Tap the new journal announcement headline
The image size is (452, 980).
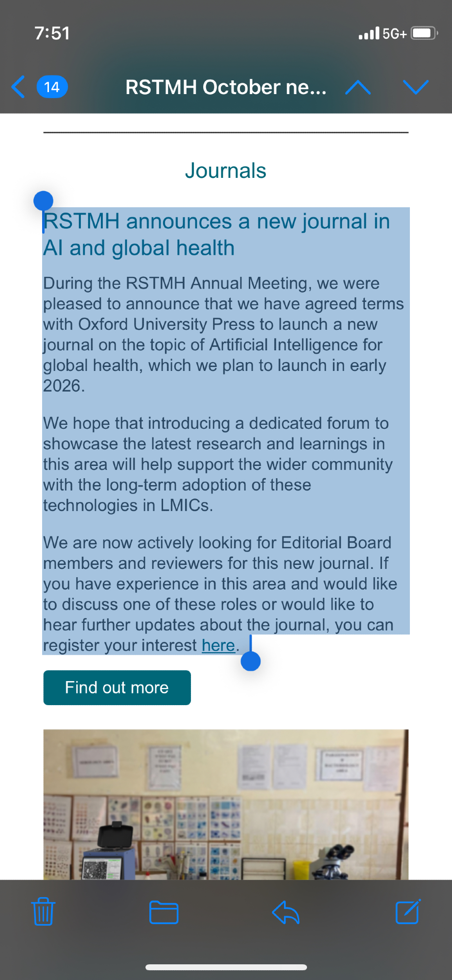tap(216, 234)
